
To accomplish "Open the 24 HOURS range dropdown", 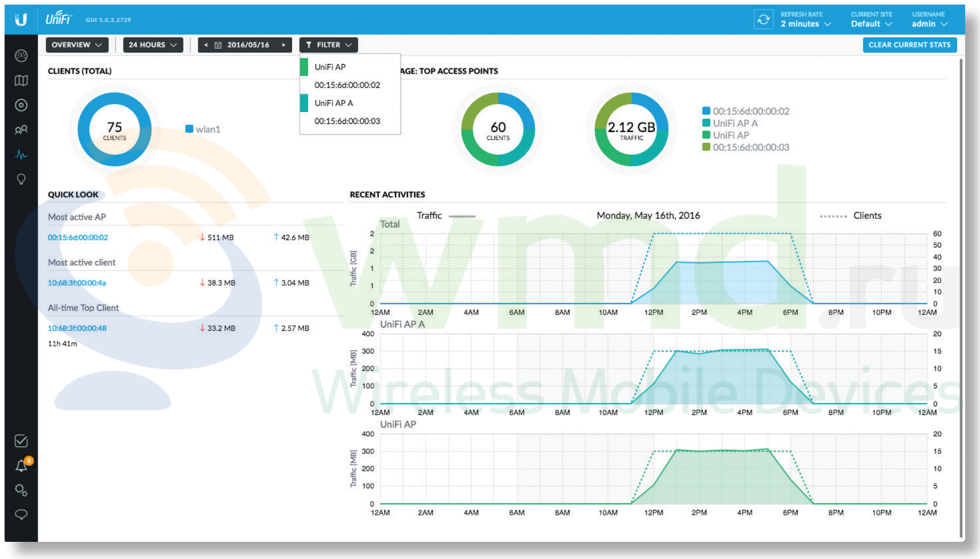I will coord(153,45).
